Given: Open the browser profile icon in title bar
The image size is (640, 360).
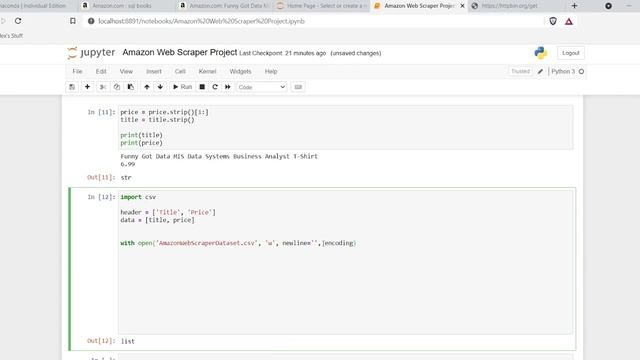Looking at the screenshot, I should tap(608, 6).
